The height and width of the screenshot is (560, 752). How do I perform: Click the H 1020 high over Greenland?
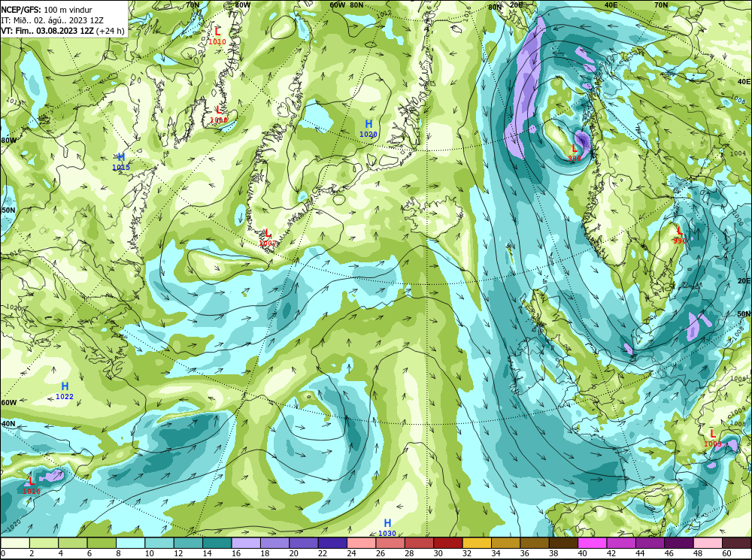(x=368, y=129)
